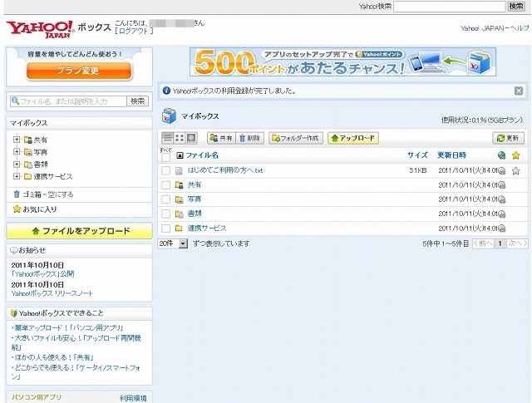The height and width of the screenshot is (403, 532).
Task: Click the Yahoo!検索 input field at top
Action: point(449,7)
